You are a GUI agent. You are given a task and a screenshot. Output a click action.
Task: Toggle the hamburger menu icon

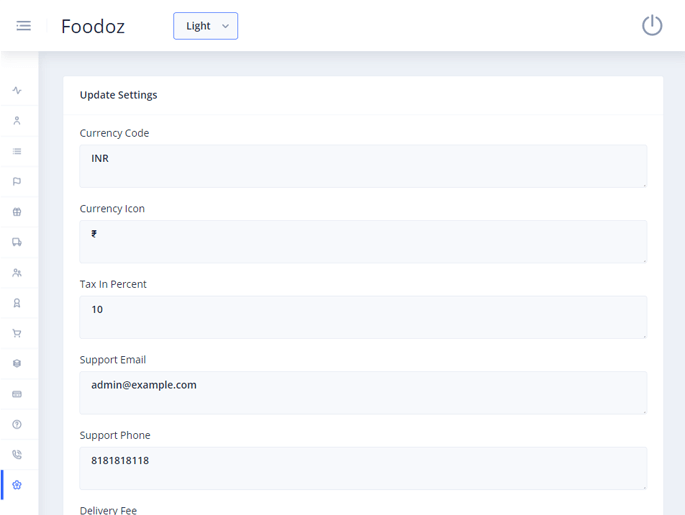[x=24, y=26]
